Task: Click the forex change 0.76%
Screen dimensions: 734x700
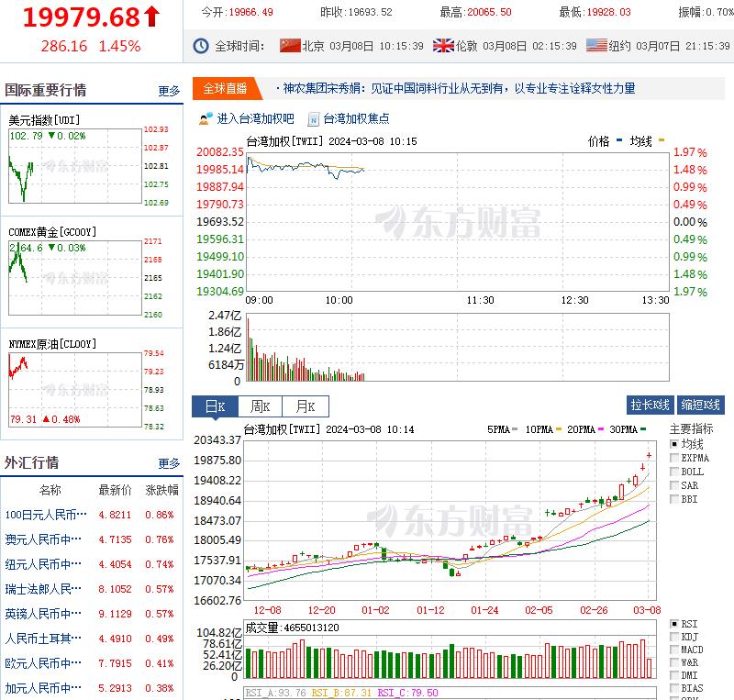Action: point(159,539)
